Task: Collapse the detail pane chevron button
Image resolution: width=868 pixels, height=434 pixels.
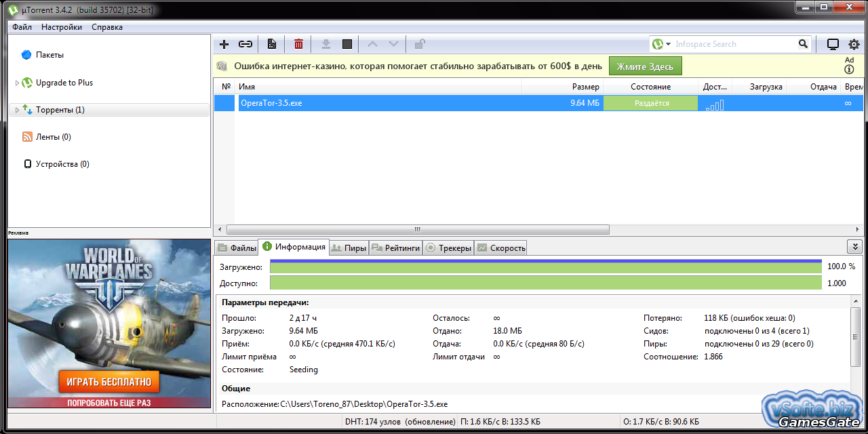Action: click(x=854, y=247)
